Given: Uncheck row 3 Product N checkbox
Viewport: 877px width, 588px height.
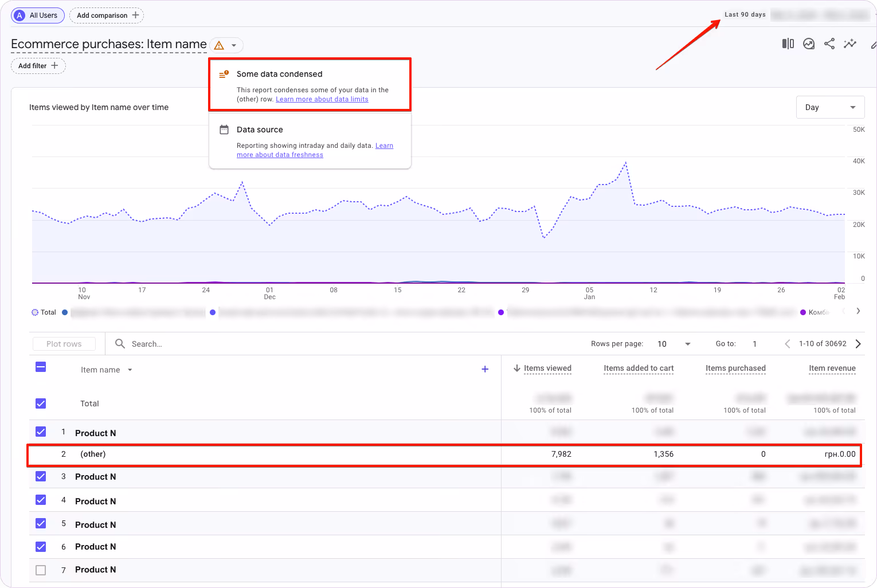Looking at the screenshot, I should [41, 476].
